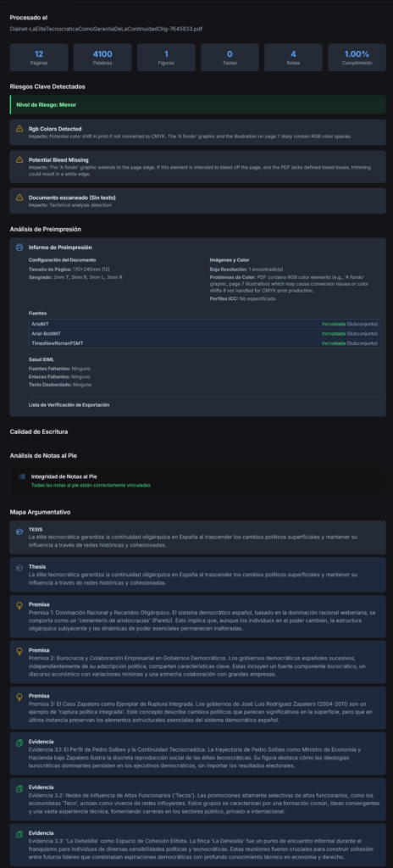Viewport: 393px width, 868px height.
Task: Select the 1.00% Cumplimiento stat card
Action: pos(357,58)
